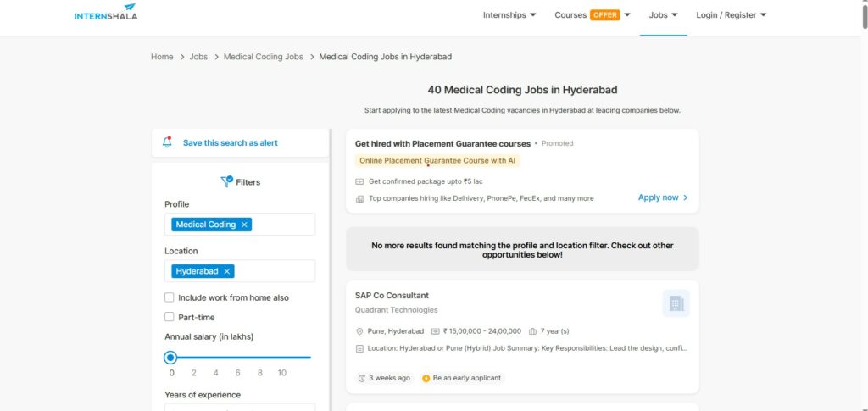Screen dimensions: 868x411
Task: Open the Courses dropdown menu
Action: click(593, 14)
